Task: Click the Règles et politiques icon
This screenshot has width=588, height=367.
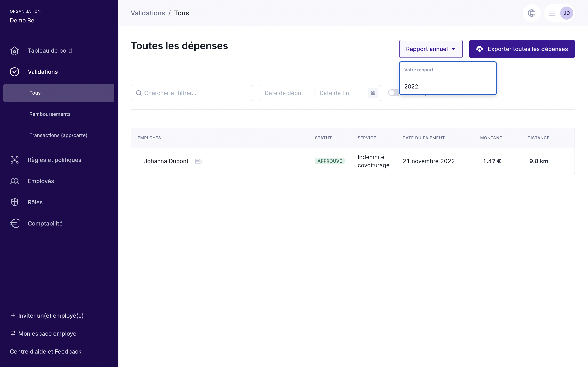Action: (14, 160)
